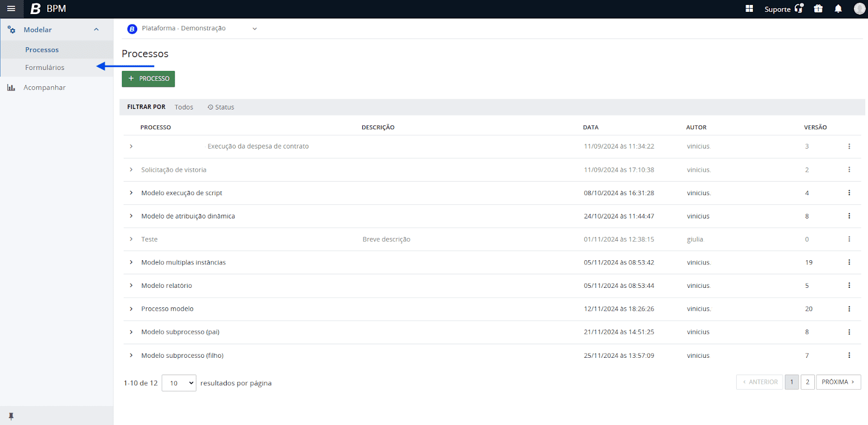This screenshot has width=868, height=425.
Task: Filter the list by Status
Action: pos(221,107)
